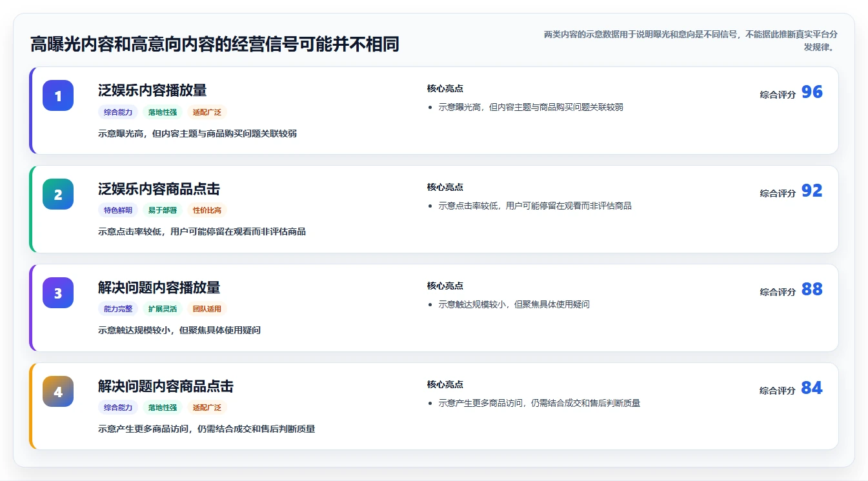Select the 特色鲜明 tag
The height and width of the screenshot is (481, 868).
point(118,210)
